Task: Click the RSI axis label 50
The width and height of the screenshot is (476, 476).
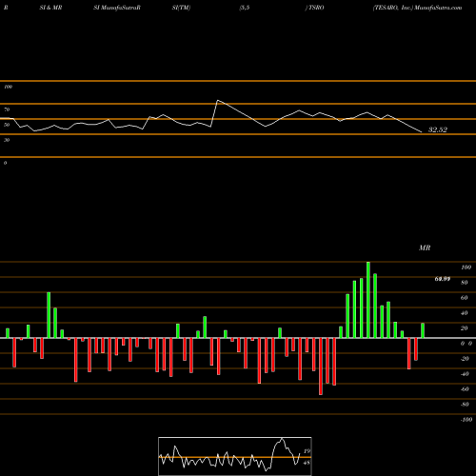Action: [x=7, y=125]
